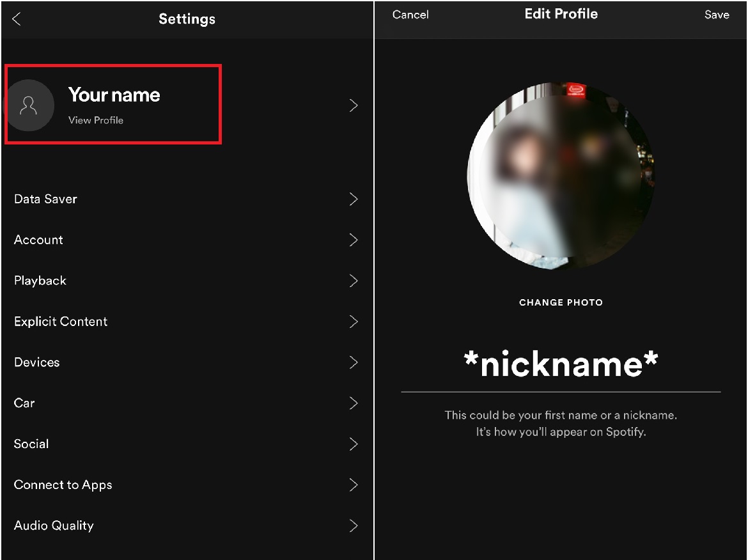Click the profile avatar silhouette icon
The width and height of the screenshot is (748, 560).
[x=31, y=105]
